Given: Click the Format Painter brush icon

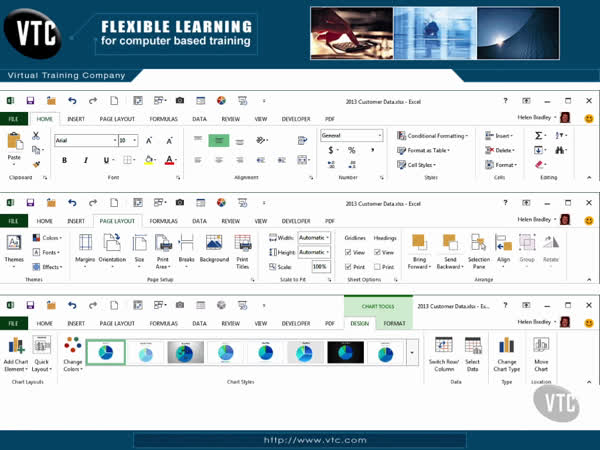Looking at the screenshot, I should click(36, 165).
